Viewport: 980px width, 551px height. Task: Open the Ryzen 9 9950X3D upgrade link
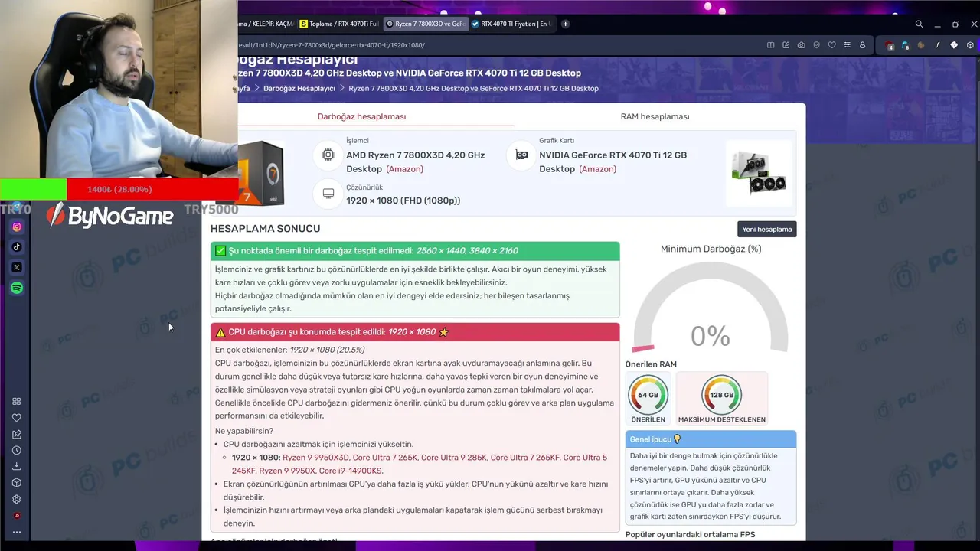(x=315, y=458)
